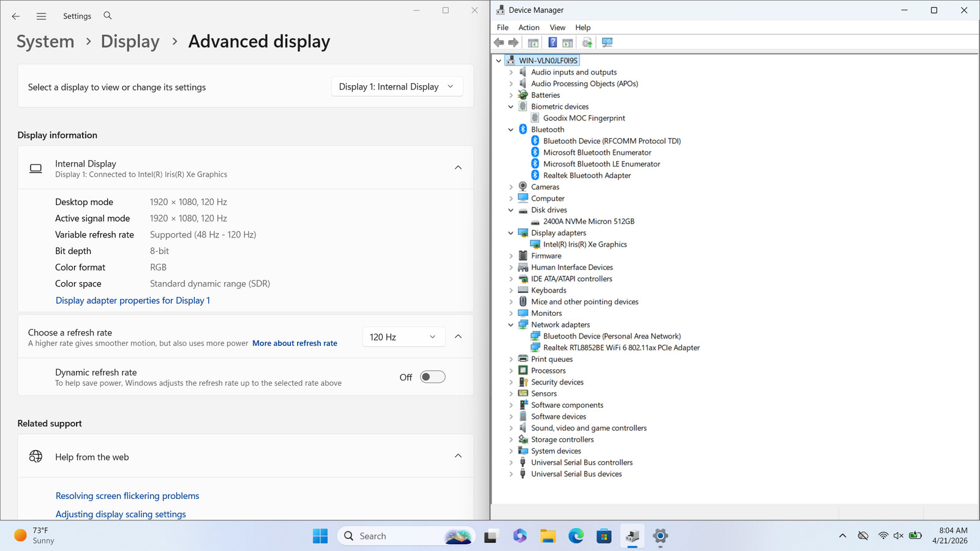Viewport: 980px width, 551px height.
Task: Select Intel(R) Iris(R) Xe Graphics adapter
Action: coord(585,244)
